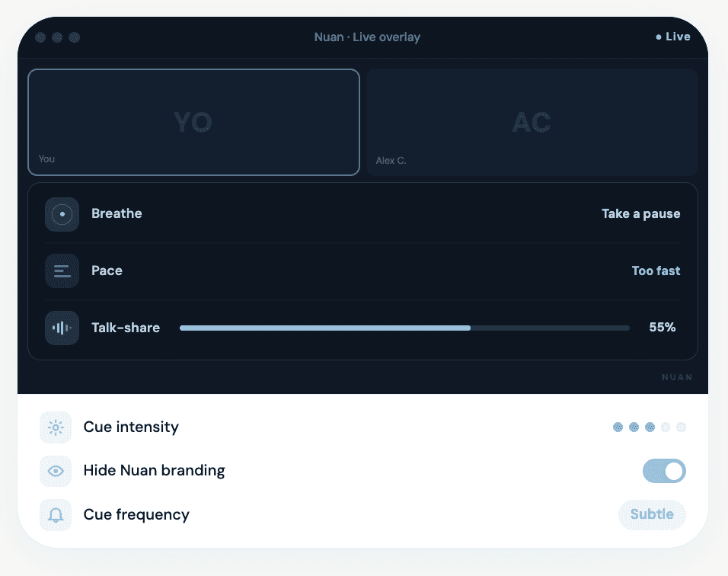This screenshot has height=576, width=728.
Task: Click the Live status indicator
Action: [x=673, y=37]
